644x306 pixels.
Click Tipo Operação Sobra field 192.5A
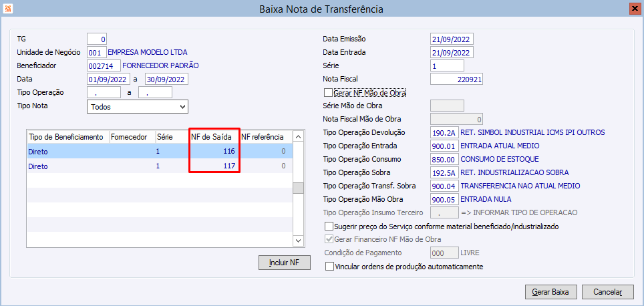(x=444, y=172)
